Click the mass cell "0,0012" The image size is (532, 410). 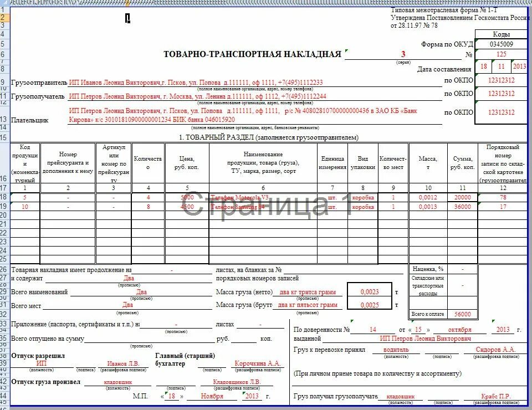(x=428, y=197)
